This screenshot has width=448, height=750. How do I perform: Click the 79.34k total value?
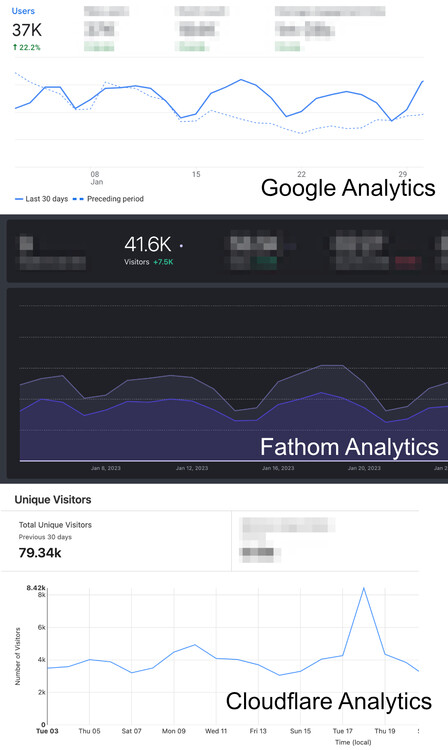(x=40, y=553)
